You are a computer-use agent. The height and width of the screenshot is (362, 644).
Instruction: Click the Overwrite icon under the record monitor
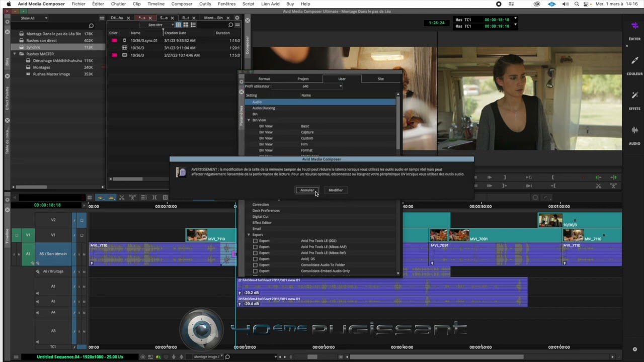coord(614,177)
